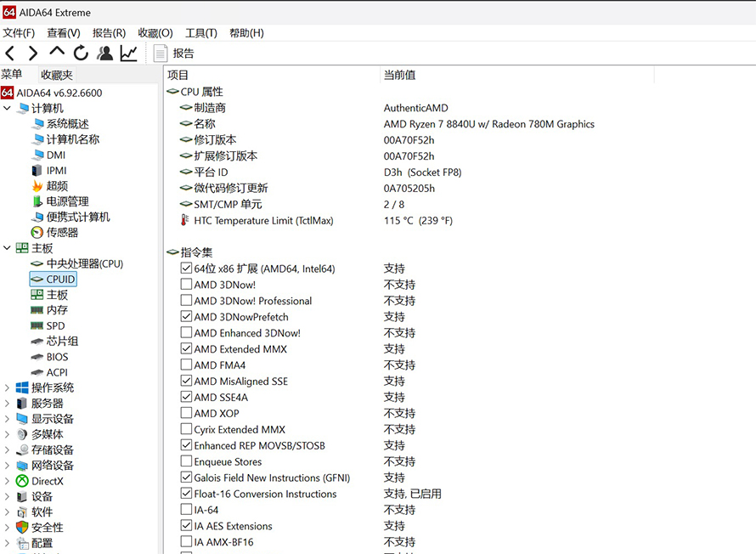Refresh the page with the circular arrow icon

coord(81,53)
